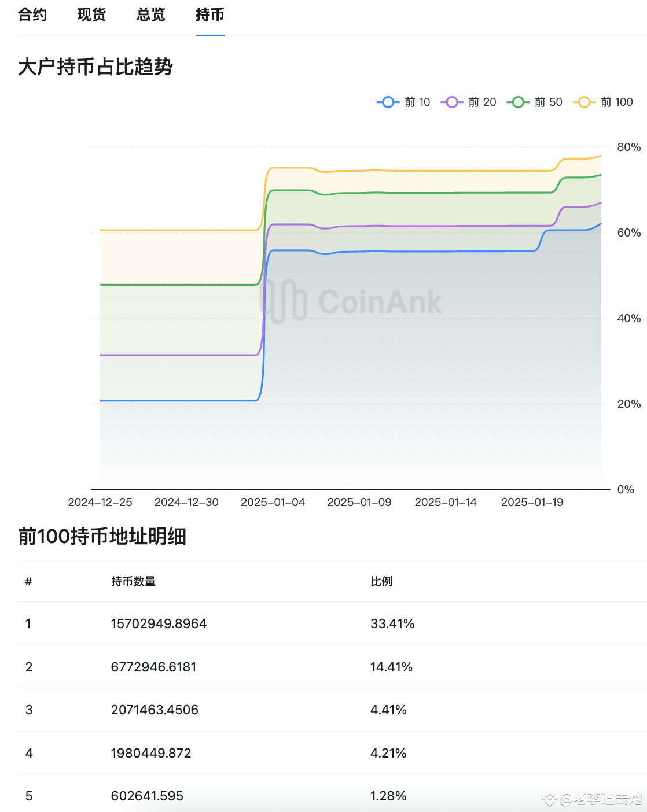Screen dimensions: 647x812
Task: Click the 2025-01-04 axis date label
Action: pos(273,502)
